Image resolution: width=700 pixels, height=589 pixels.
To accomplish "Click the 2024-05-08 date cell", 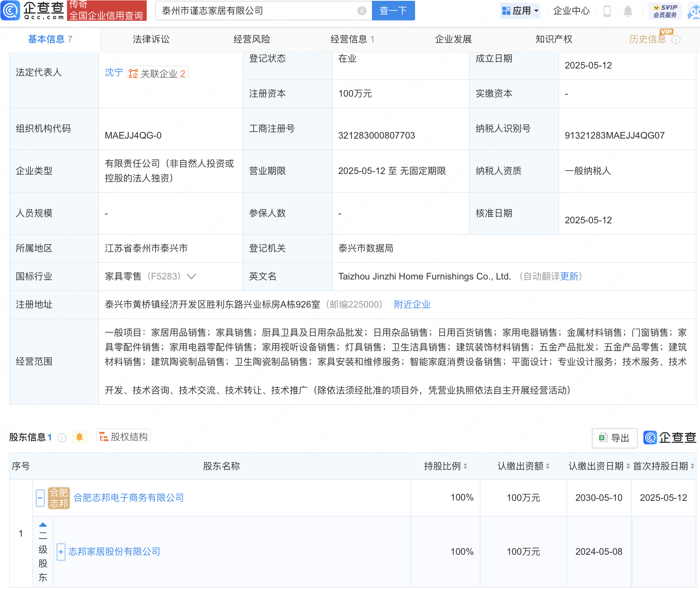I will [x=599, y=552].
